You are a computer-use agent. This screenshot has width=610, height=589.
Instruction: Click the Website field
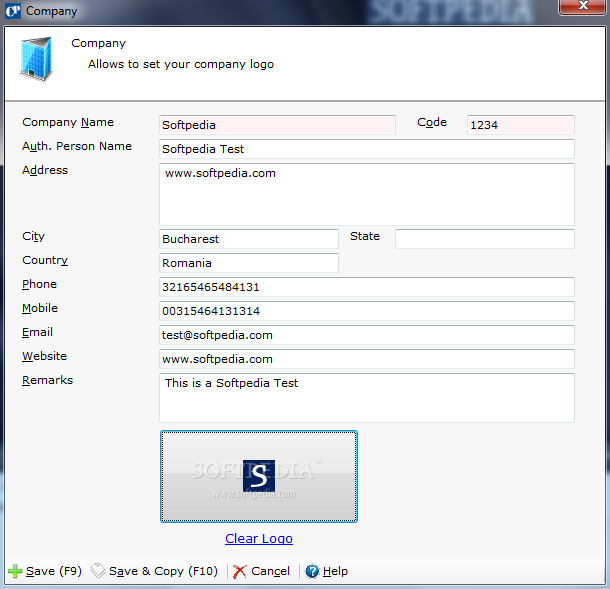pyautogui.click(x=367, y=359)
